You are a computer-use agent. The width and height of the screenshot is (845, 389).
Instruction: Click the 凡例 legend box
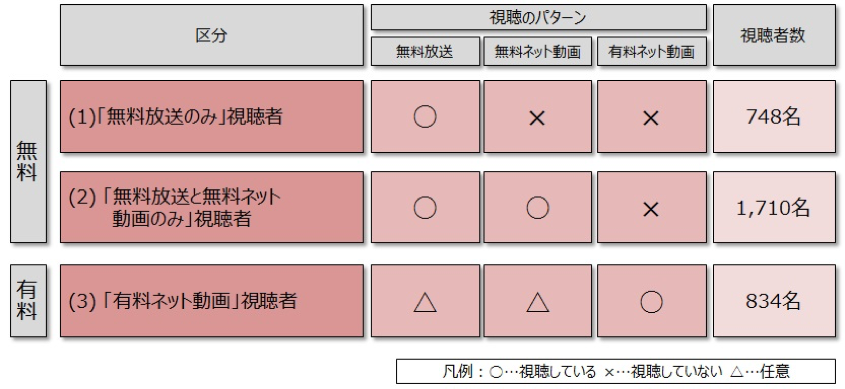point(616,371)
